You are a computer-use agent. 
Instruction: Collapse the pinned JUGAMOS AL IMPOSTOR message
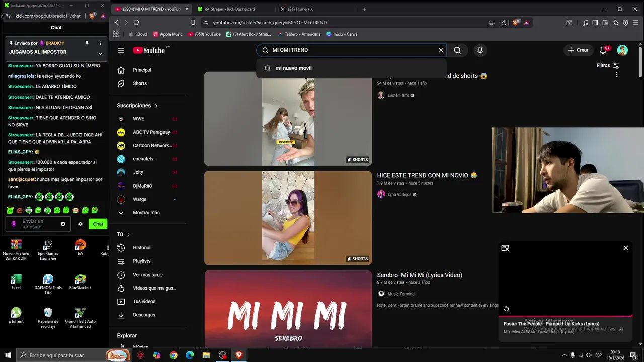pos(100,54)
